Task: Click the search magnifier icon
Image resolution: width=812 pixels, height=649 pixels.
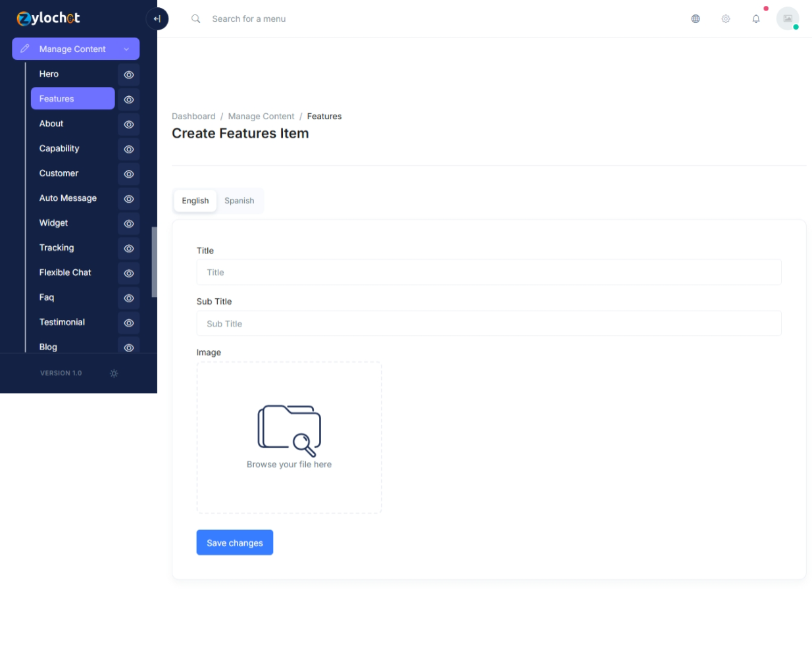Action: (x=195, y=18)
